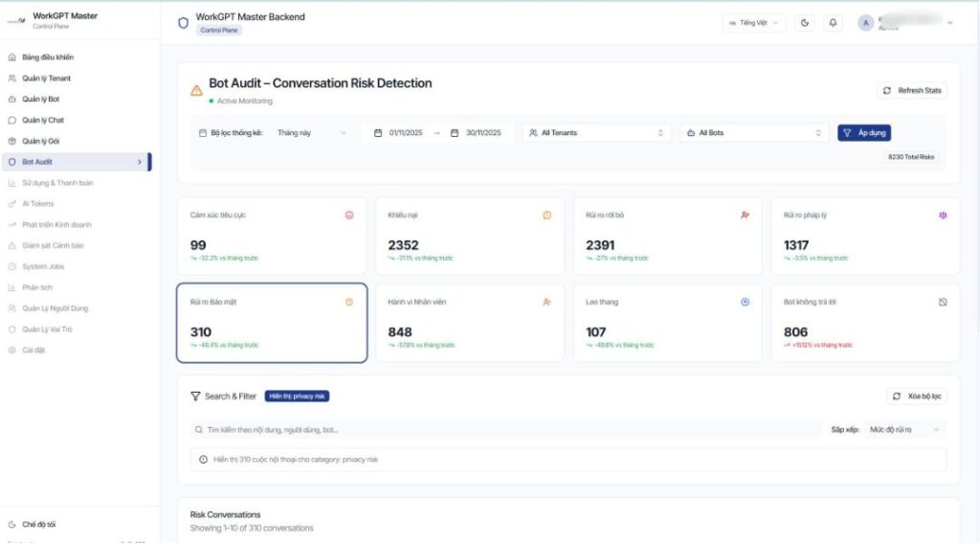Click the shield logo beside WorkGPT Master Backend

point(184,23)
